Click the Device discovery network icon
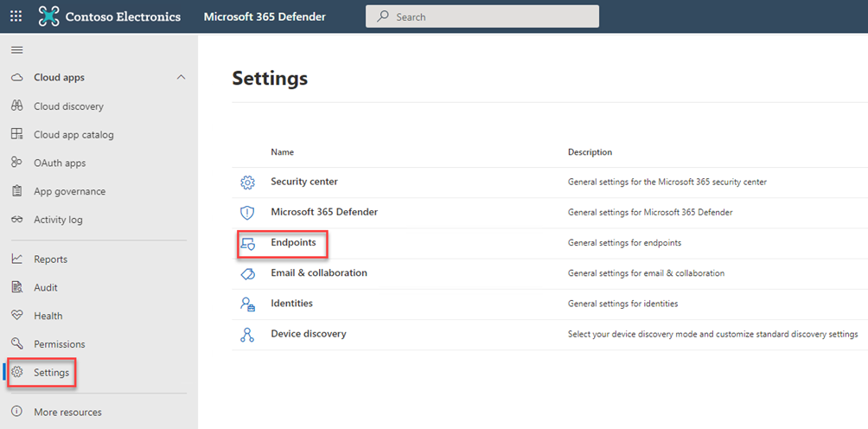Screen dimensions: 868x429 coord(247,335)
